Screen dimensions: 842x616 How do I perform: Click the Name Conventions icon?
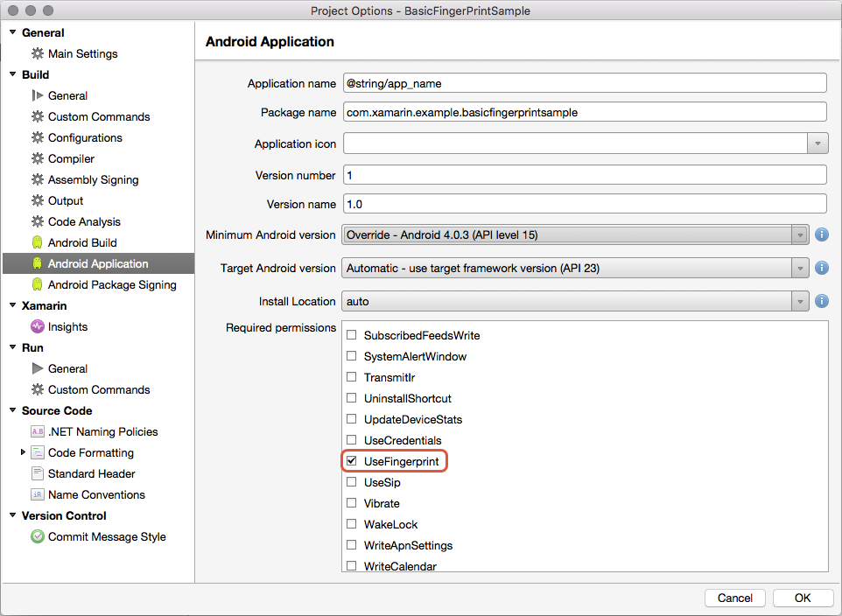[36, 494]
